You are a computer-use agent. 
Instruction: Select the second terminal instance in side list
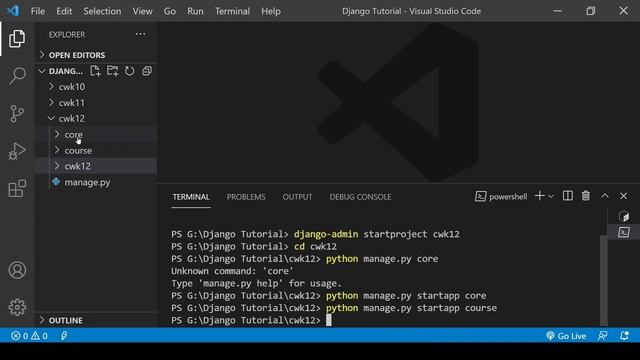(624, 232)
